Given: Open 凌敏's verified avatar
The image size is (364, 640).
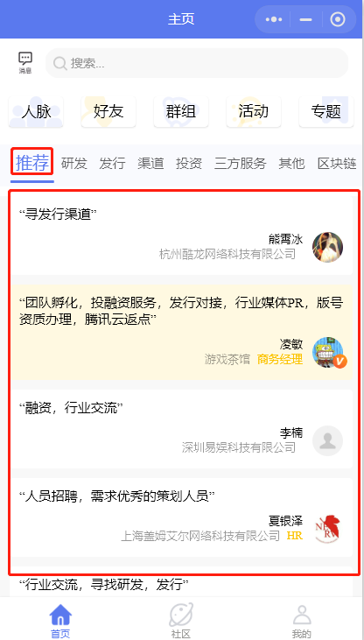Looking at the screenshot, I should pyautogui.click(x=328, y=352).
